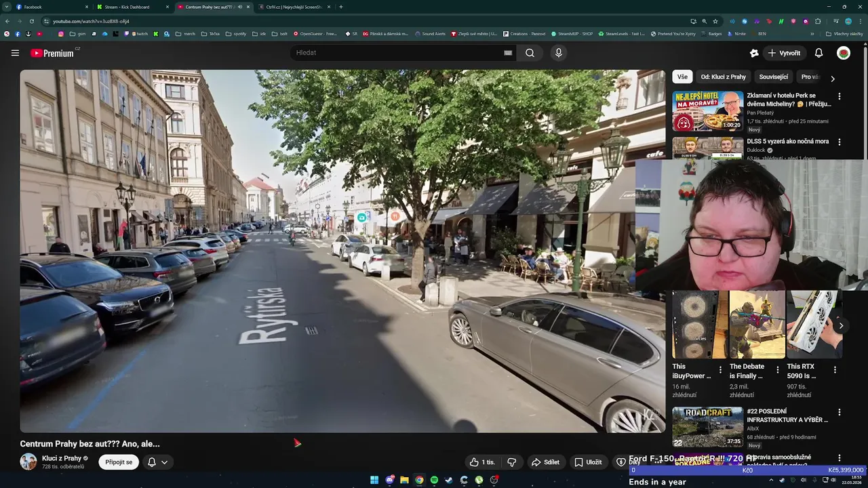Click the Uložit save button
868x488 pixels.
point(588,462)
